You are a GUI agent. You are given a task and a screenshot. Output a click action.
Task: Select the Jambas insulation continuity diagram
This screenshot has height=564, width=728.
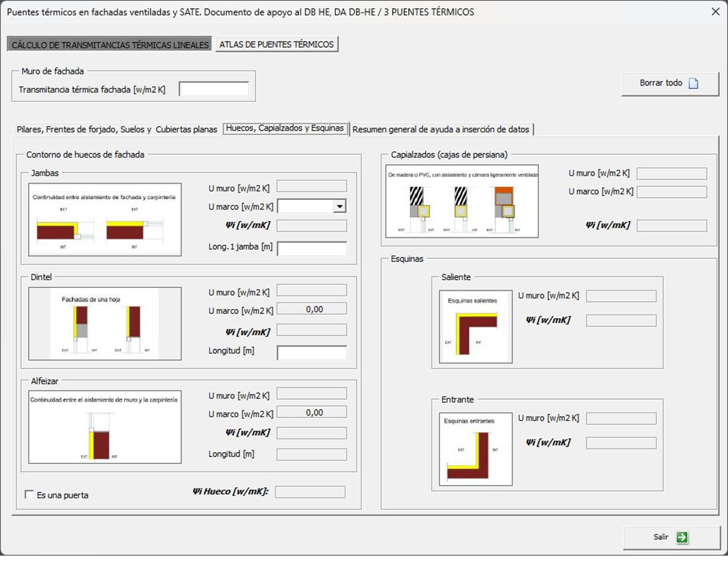105,220
